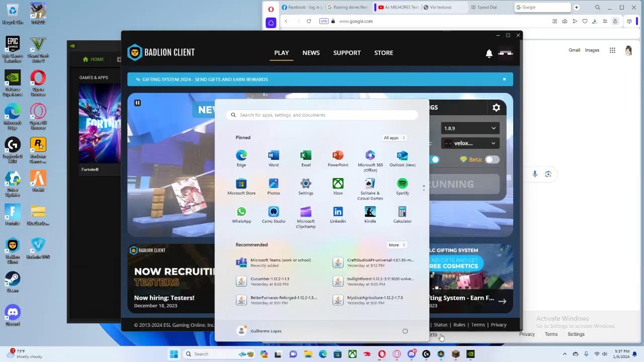The width and height of the screenshot is (644, 362).
Task: Open Discord desktop shortcut
Action: (x=13, y=315)
